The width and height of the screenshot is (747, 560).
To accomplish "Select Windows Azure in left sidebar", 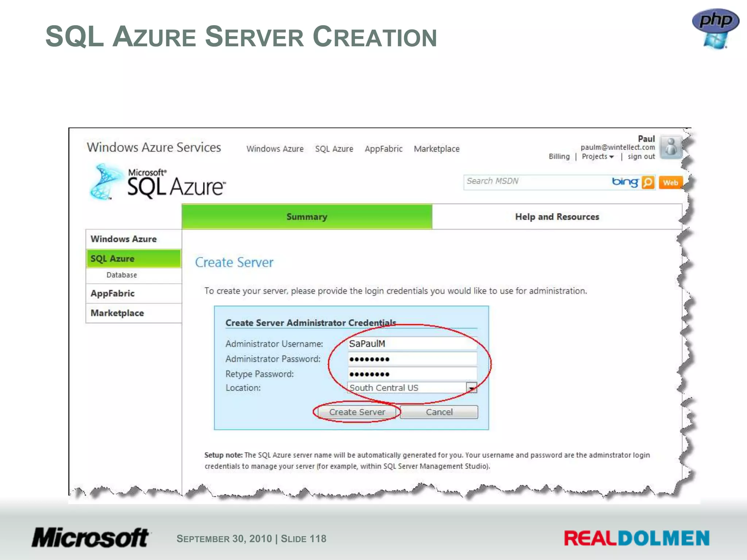I will pos(133,239).
